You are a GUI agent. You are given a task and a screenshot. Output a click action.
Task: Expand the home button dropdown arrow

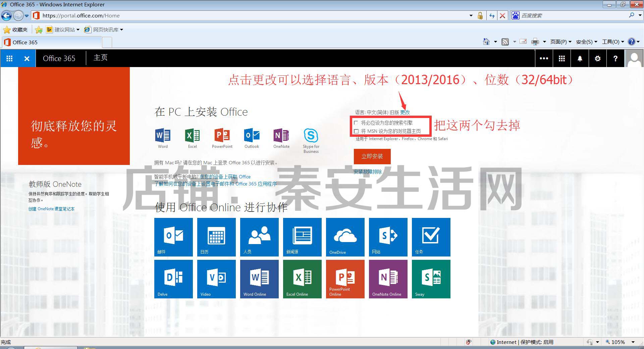coord(495,42)
